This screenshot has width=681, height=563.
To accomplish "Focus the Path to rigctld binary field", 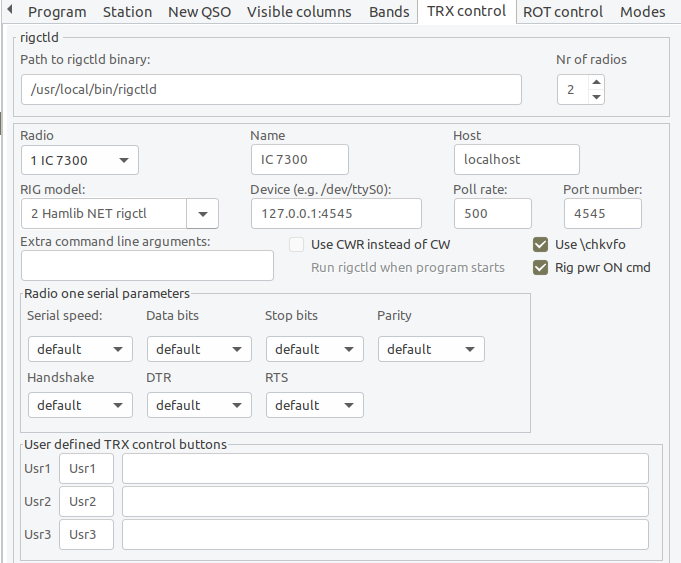I will pyautogui.click(x=271, y=89).
